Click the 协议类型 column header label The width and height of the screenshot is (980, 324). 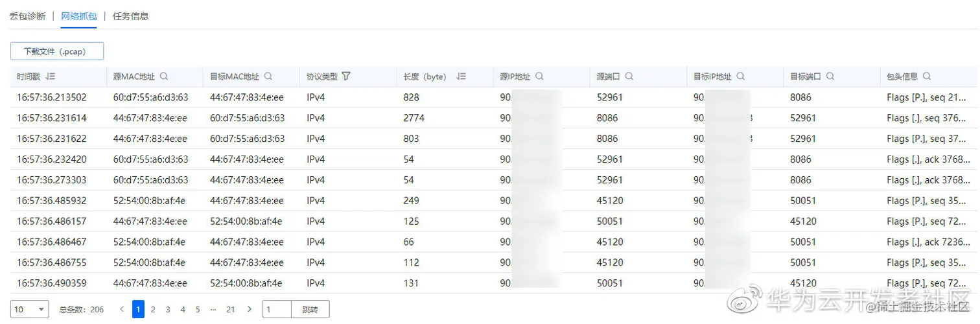(x=322, y=76)
